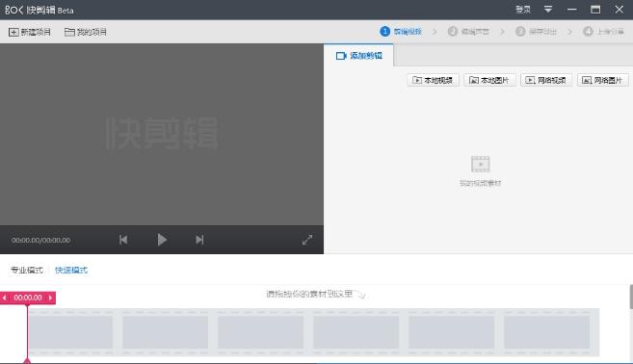Screen dimensions: 633x364
Task: Click the last empty timeline clip slot
Action: pos(546,332)
